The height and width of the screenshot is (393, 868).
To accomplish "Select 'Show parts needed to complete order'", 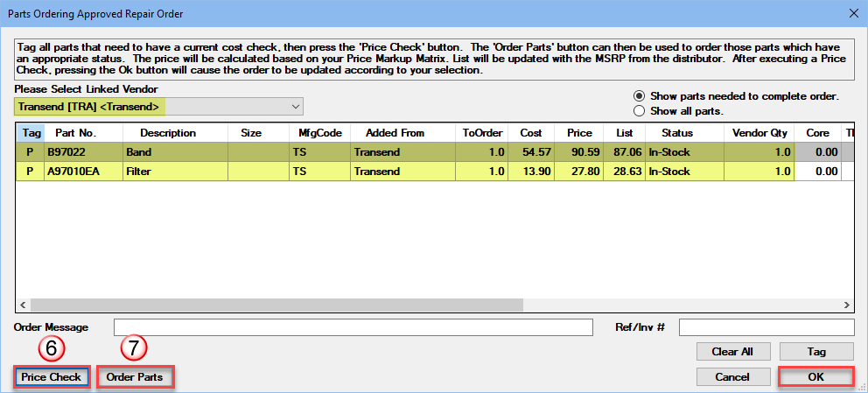I will (x=640, y=95).
